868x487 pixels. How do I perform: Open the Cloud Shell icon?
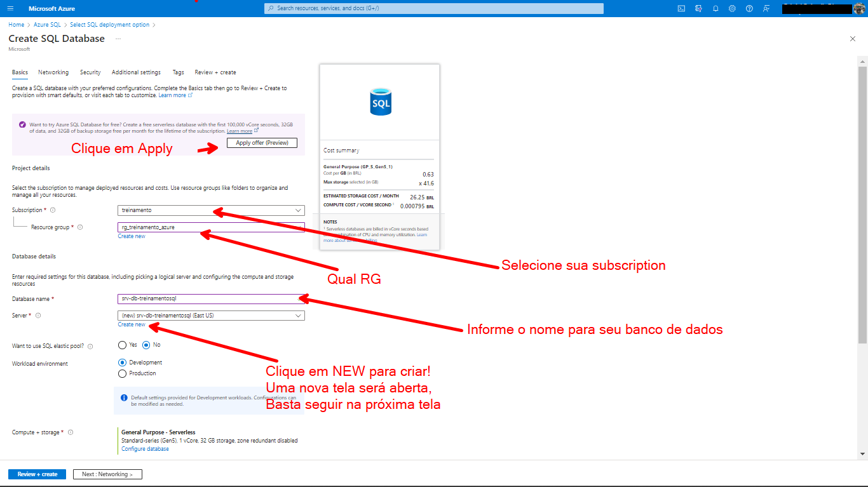(681, 8)
